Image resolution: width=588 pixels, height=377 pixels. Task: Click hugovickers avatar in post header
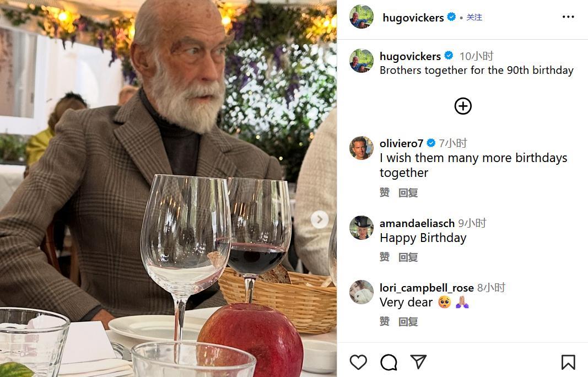point(362,17)
